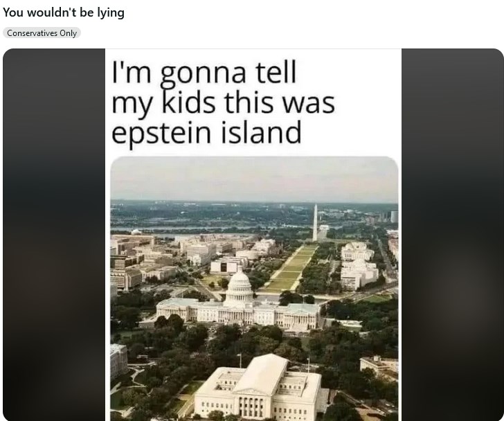Click the "my kids this was" caption line
This screenshot has width=504, height=421.
[223, 103]
